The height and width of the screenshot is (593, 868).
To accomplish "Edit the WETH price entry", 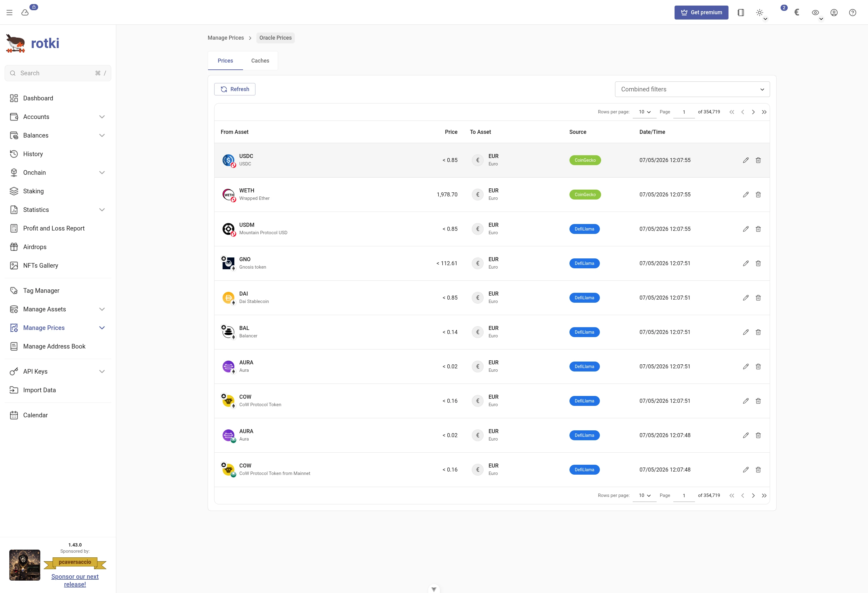I will point(746,195).
